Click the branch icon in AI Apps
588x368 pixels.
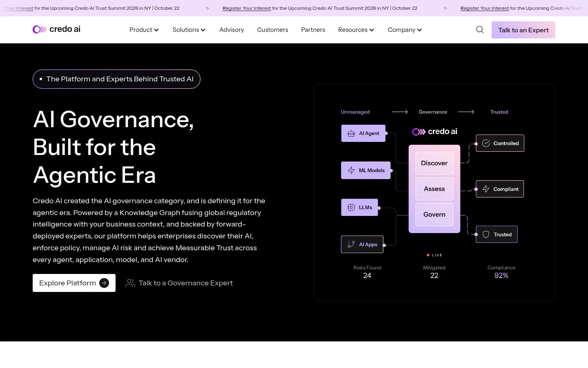pyautogui.click(x=351, y=245)
